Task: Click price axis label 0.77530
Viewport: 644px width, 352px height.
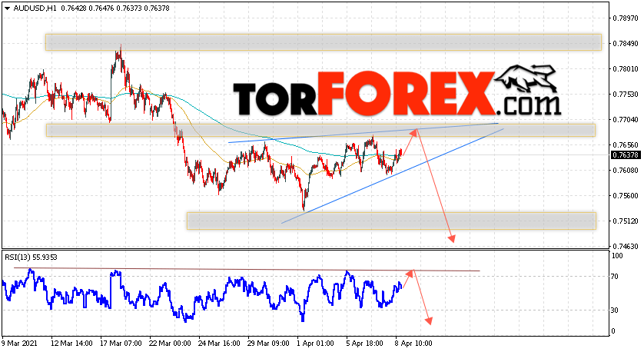Action: (x=626, y=95)
